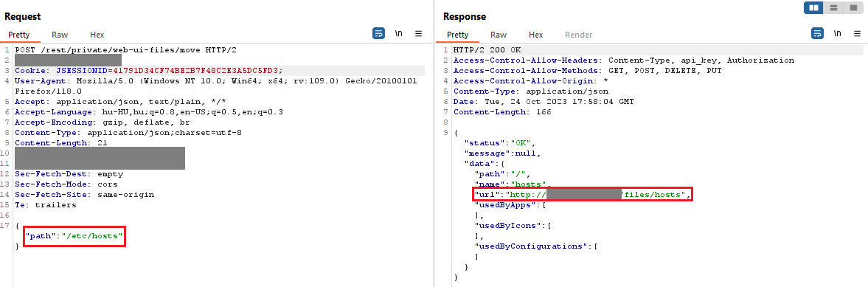Image resolution: width=868 pixels, height=287 pixels.
Task: Select side-by-side split layout icon
Action: [813, 8]
